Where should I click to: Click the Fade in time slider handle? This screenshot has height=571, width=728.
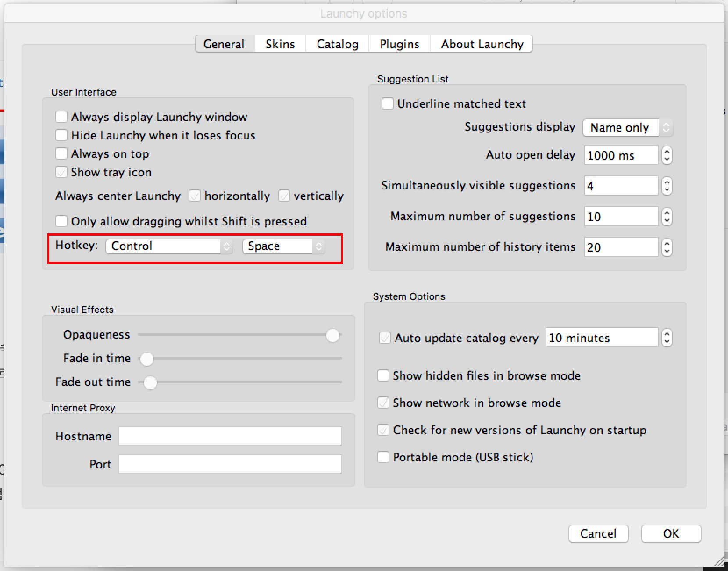click(x=147, y=359)
